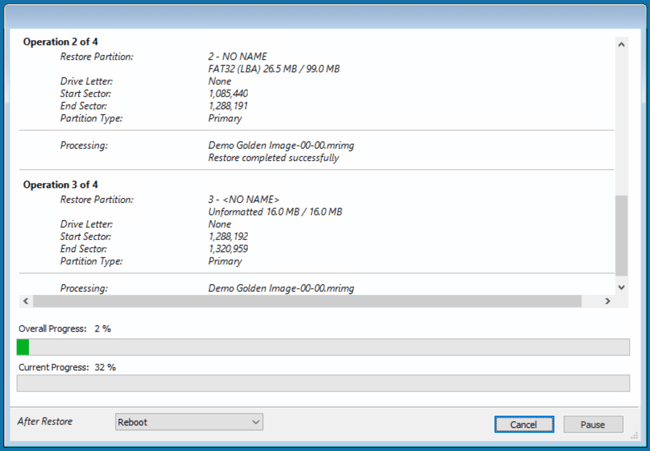
Task: Click the horizontal scrollbar thumb
Action: pyautogui.click(x=306, y=301)
